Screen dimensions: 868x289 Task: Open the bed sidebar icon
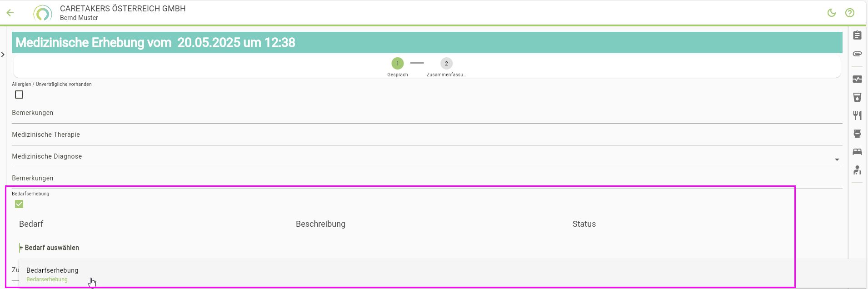pyautogui.click(x=857, y=152)
